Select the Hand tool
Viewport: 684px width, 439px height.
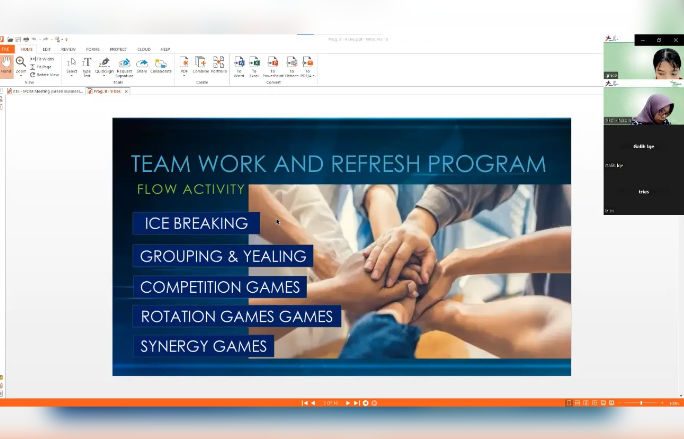[6, 64]
